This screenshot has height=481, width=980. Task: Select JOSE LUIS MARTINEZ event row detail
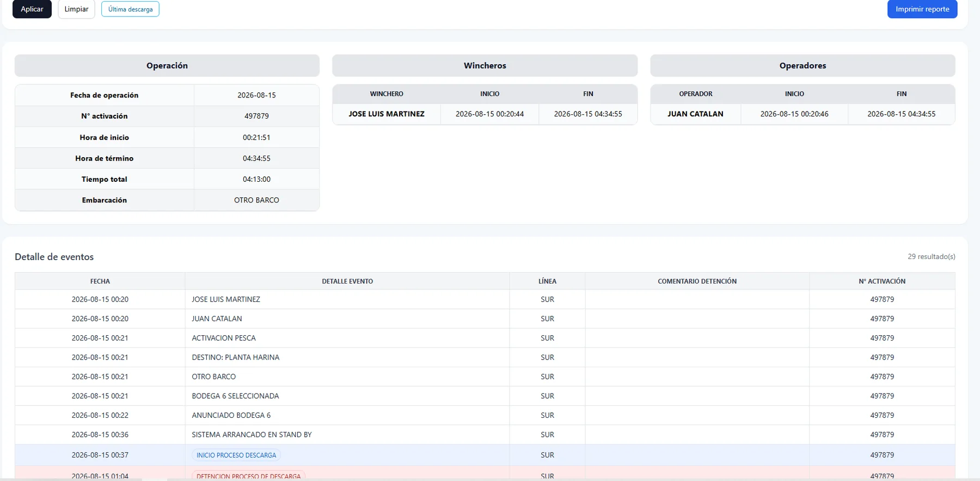point(226,299)
